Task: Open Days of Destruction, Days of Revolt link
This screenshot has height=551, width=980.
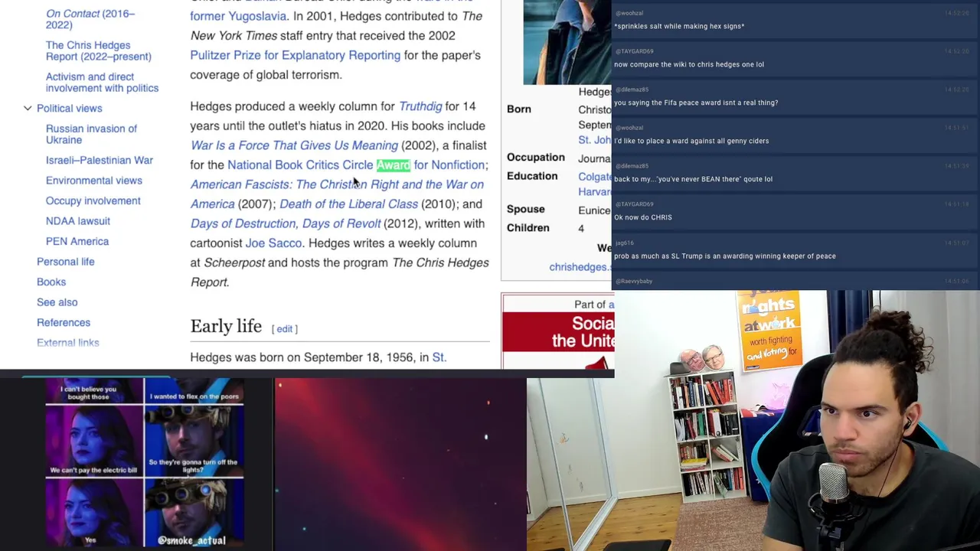Action: (286, 223)
